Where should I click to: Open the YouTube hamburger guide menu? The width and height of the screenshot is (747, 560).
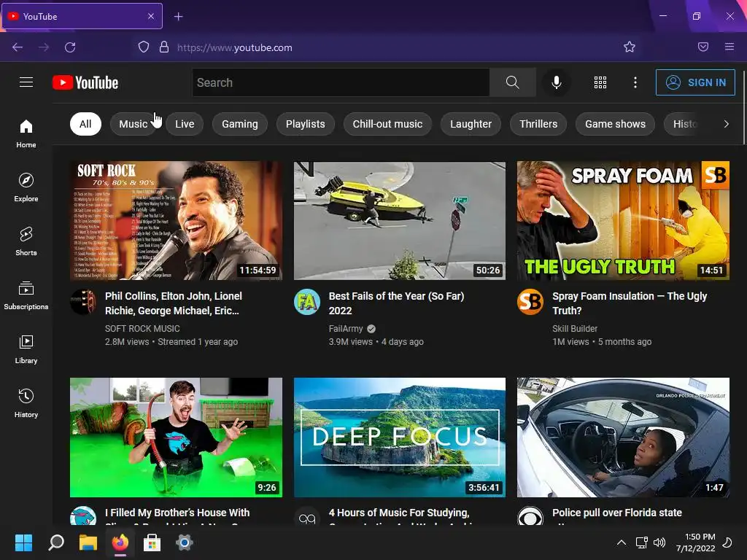pos(26,82)
